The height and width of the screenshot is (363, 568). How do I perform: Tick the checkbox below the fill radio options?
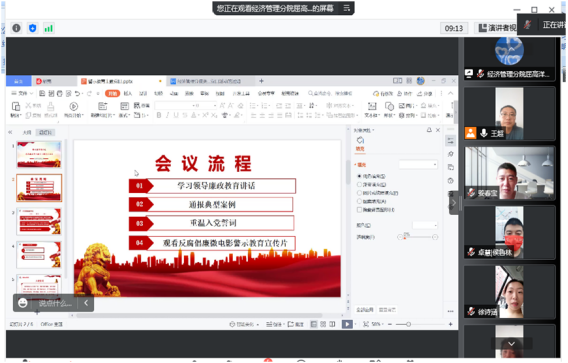tap(359, 210)
